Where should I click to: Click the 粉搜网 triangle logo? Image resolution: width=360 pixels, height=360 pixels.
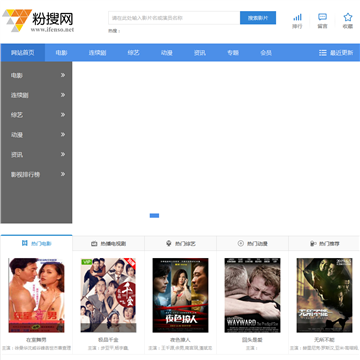pyautogui.click(x=17, y=20)
